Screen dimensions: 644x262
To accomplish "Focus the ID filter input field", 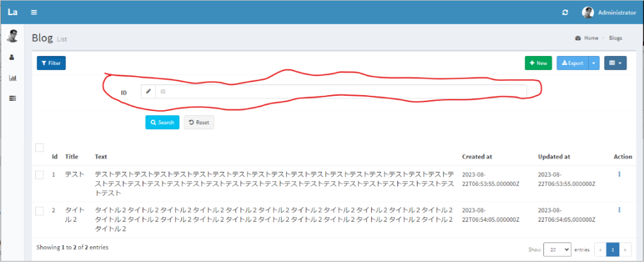I will 340,92.
